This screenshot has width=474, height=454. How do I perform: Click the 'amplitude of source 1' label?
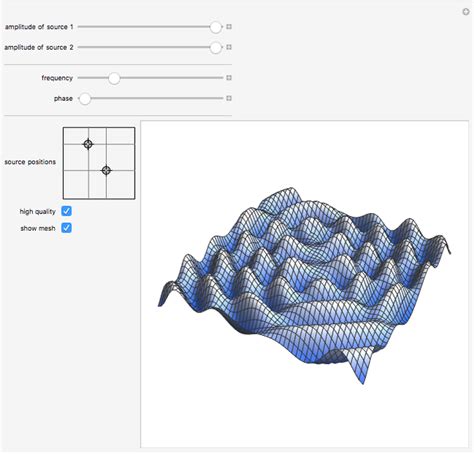39,27
